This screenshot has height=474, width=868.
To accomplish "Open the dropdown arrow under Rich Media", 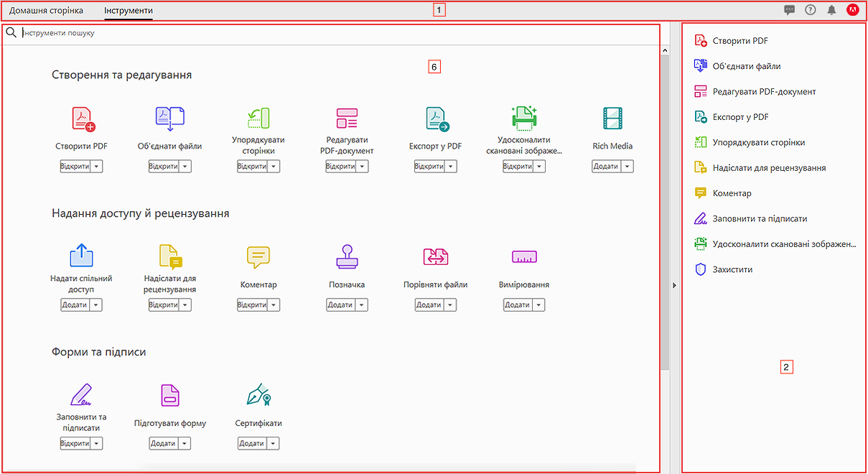I will [627, 166].
